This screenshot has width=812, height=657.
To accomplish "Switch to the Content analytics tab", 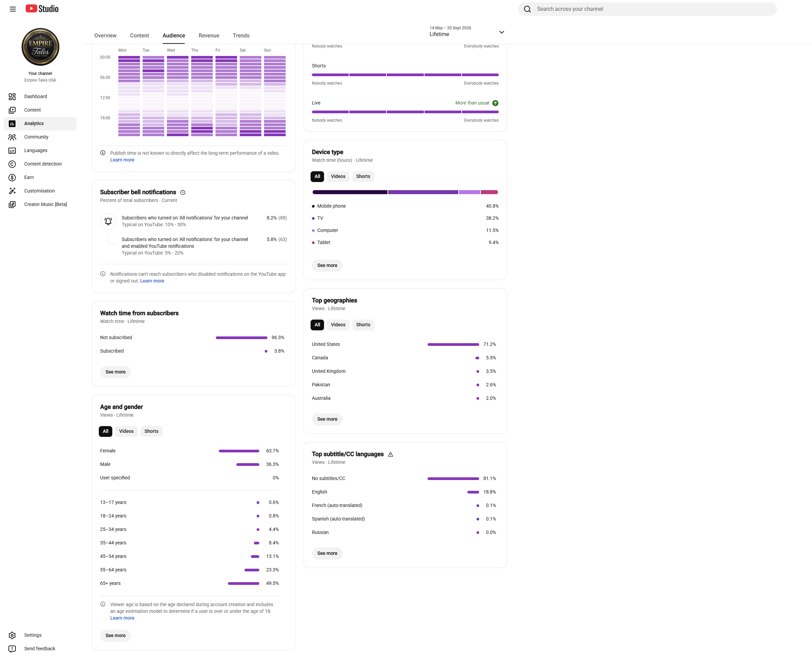I will tap(139, 36).
